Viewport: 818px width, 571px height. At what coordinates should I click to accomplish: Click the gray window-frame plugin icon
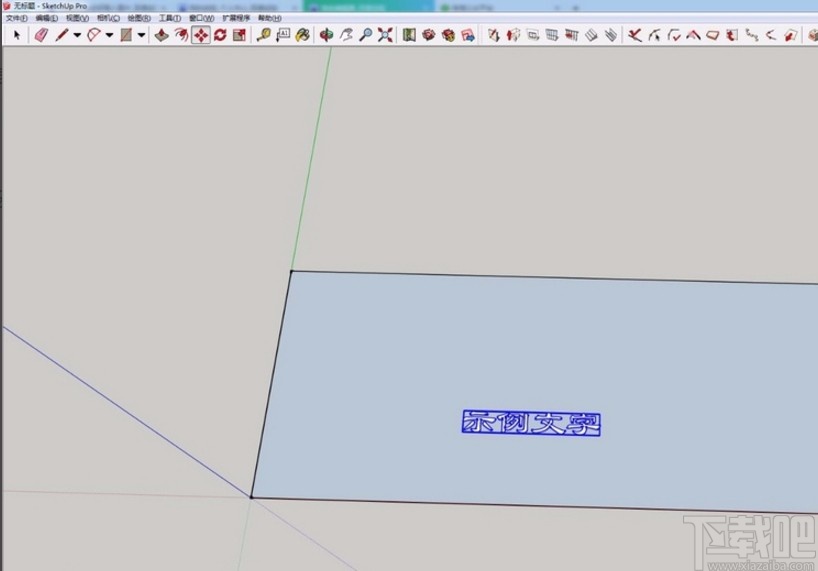[x=533, y=35]
